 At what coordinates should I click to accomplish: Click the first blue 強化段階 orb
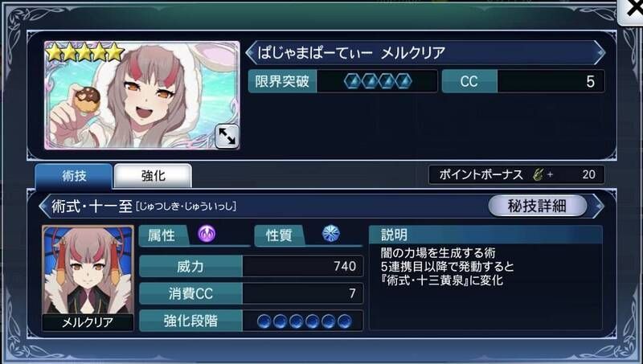click(x=264, y=321)
